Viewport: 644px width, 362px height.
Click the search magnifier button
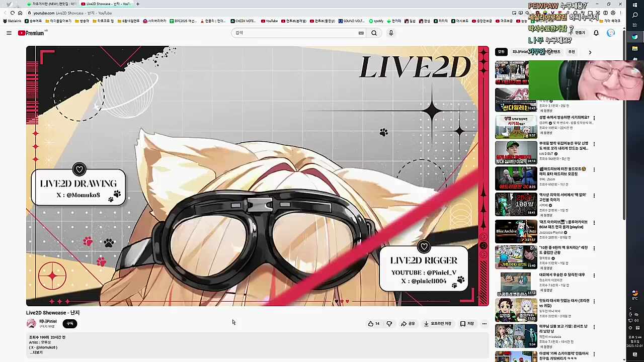coord(374,33)
